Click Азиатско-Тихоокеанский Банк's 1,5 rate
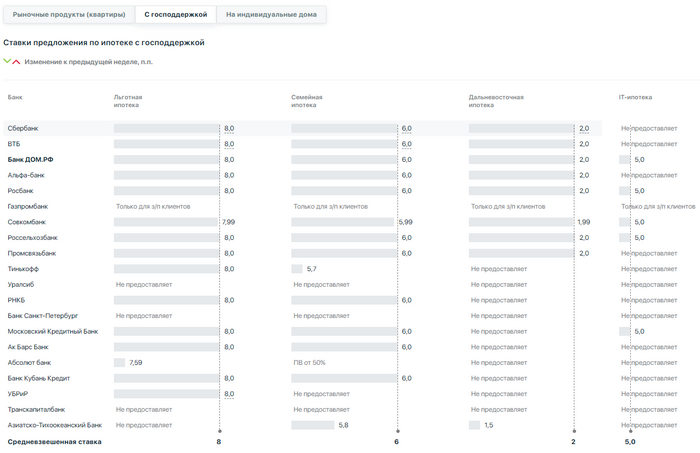This screenshot has height=453, width=700. (x=489, y=425)
